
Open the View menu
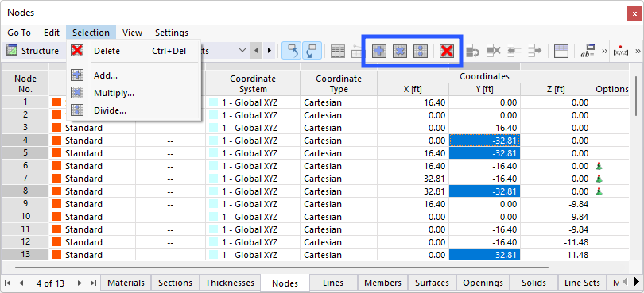[132, 33]
